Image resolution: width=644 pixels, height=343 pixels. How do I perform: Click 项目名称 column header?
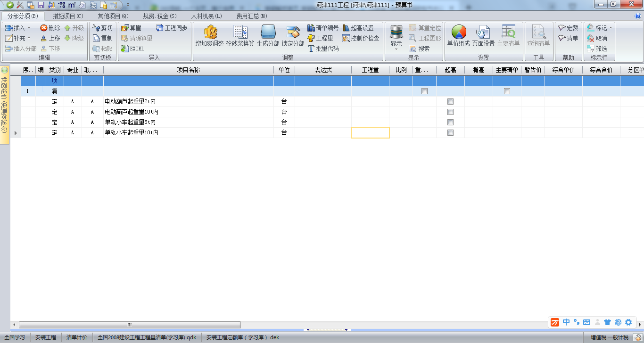click(x=188, y=70)
